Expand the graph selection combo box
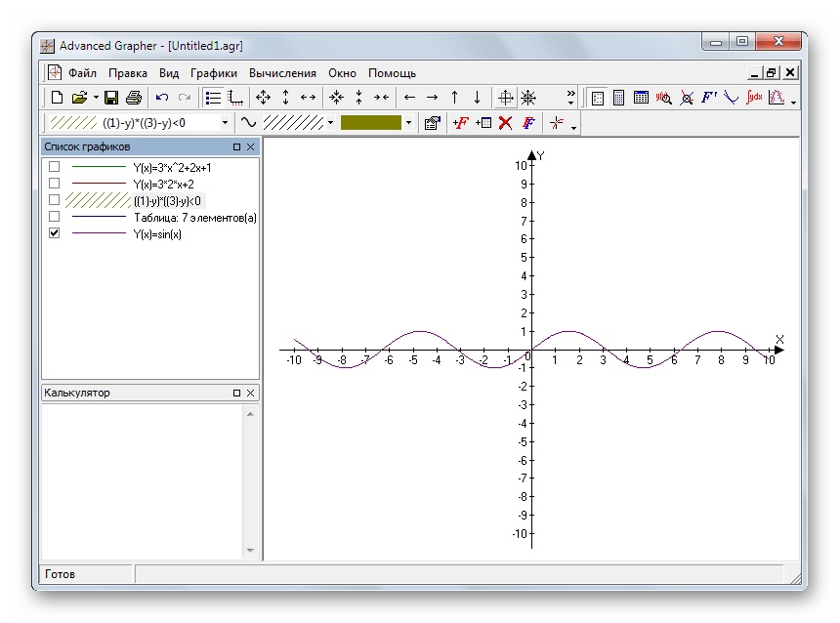This screenshot has width=840, height=623. pyautogui.click(x=225, y=123)
